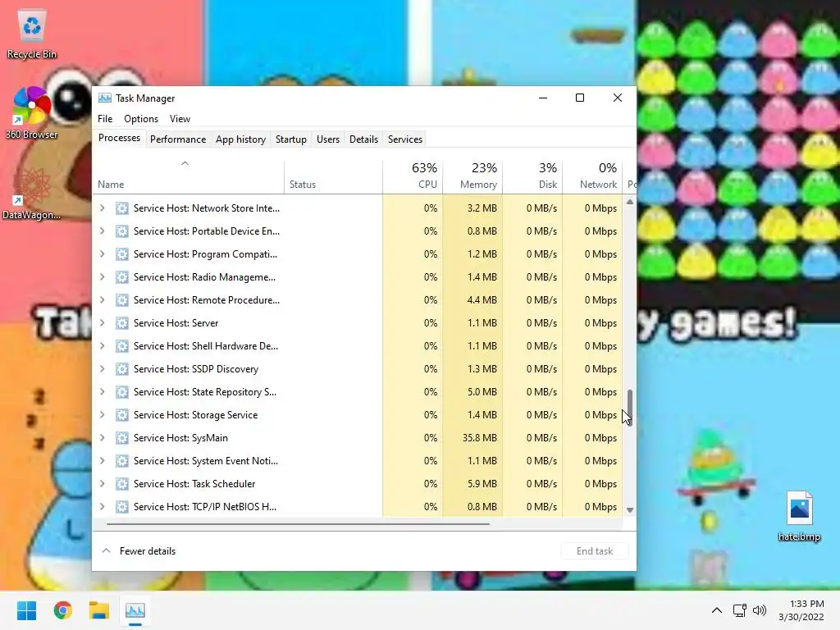
Task: Collapse view with Fewer details
Action: tap(139, 551)
